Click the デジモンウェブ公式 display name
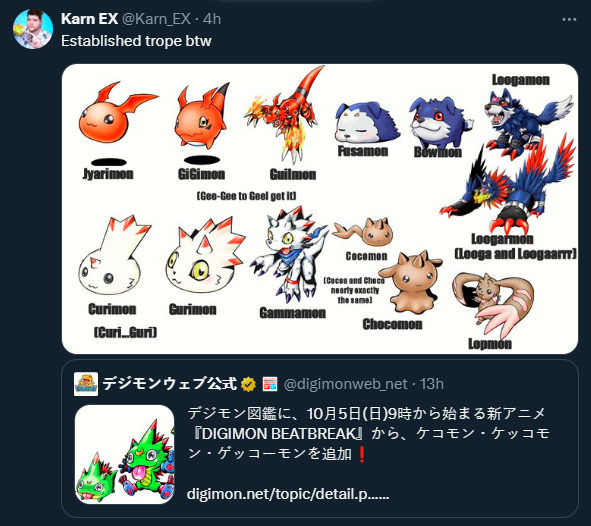Viewport: 591px width, 526px height. coord(170,384)
